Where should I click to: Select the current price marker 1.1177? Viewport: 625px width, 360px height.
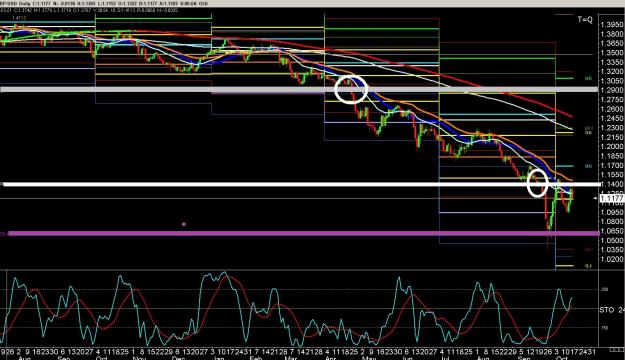[611, 198]
